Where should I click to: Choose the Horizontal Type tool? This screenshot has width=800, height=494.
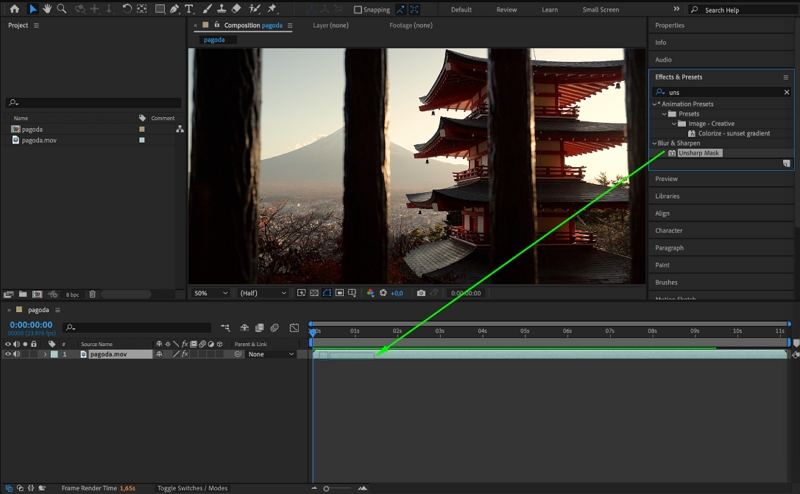(x=189, y=9)
